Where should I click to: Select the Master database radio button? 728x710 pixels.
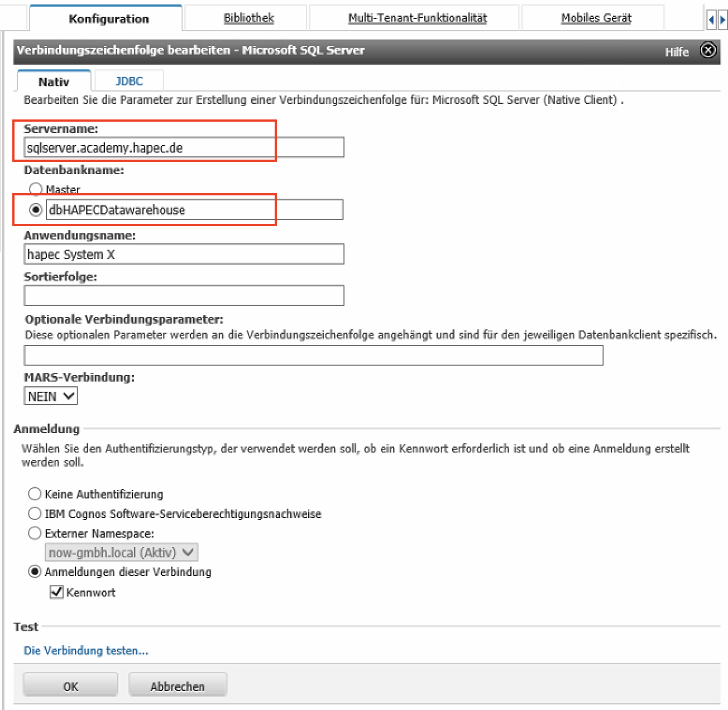(x=36, y=189)
